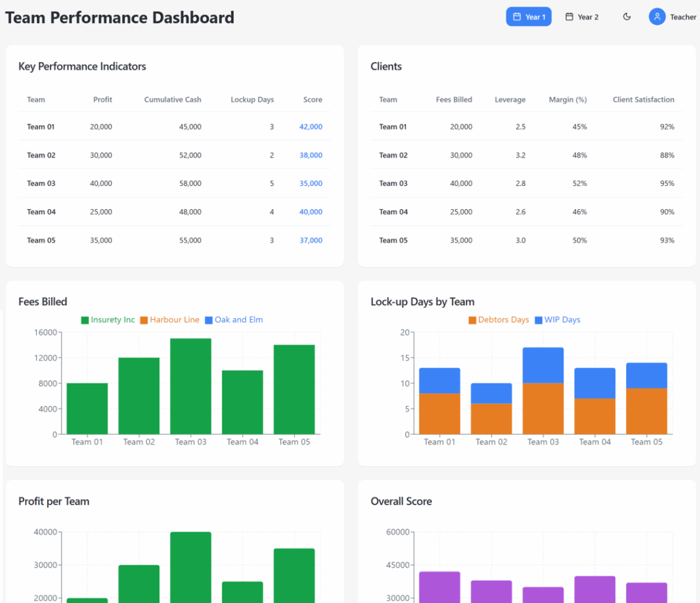
Task: Click Team 03 score value 35,000
Action: tap(310, 184)
